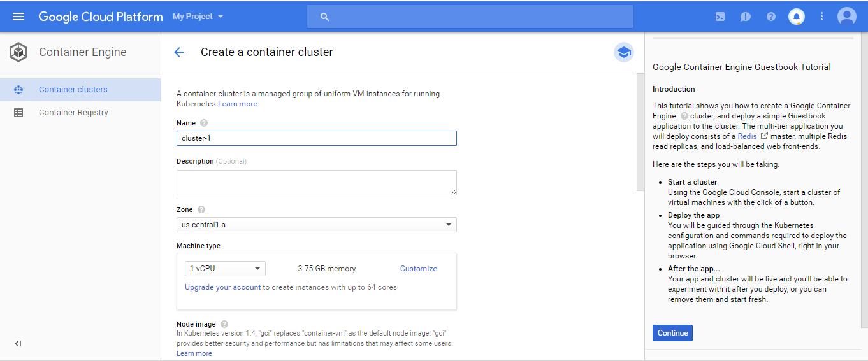868x361 pixels.
Task: Click the Deploy the app step heading
Action: click(x=694, y=215)
